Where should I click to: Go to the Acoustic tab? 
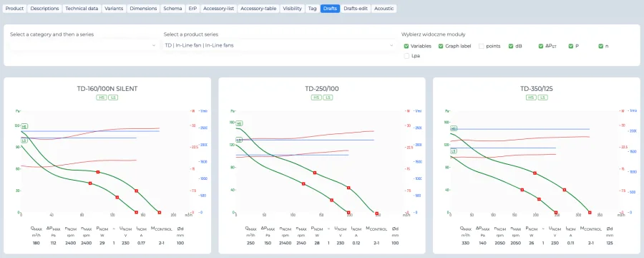pos(384,8)
